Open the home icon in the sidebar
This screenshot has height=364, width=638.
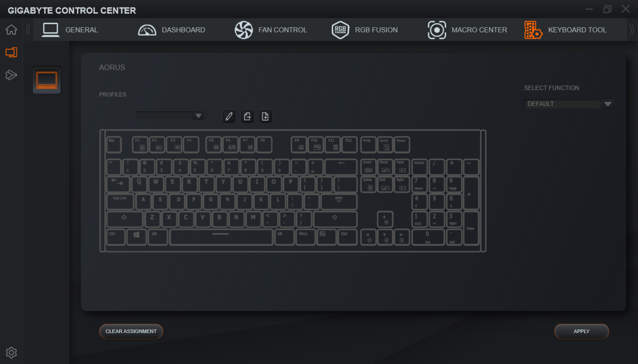pyautogui.click(x=11, y=30)
